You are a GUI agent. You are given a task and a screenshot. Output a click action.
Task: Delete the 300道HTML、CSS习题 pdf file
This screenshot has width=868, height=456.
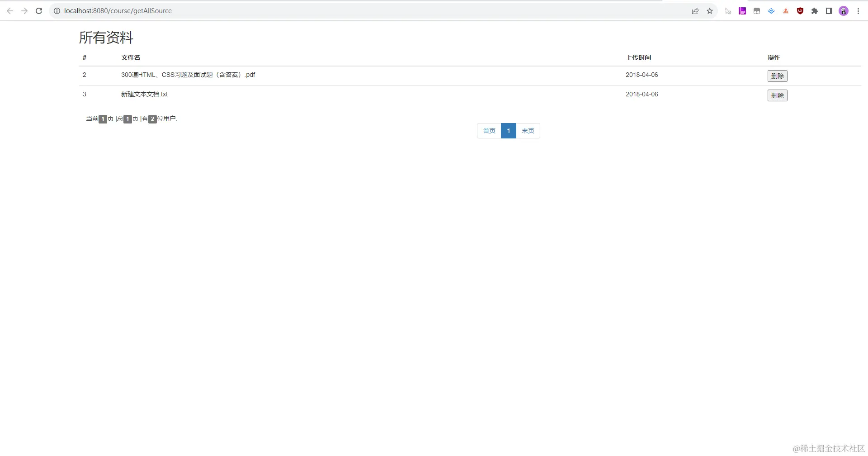[777, 76]
